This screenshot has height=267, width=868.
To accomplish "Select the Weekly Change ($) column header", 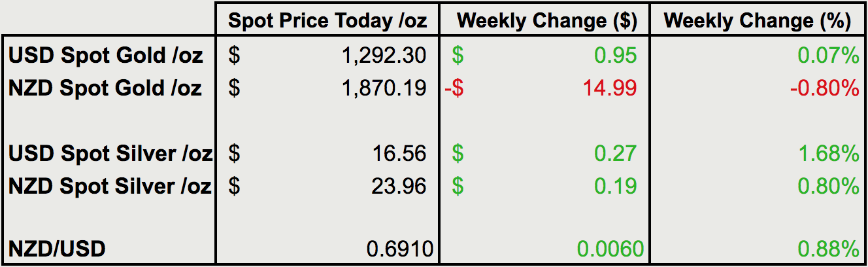I will (x=546, y=21).
